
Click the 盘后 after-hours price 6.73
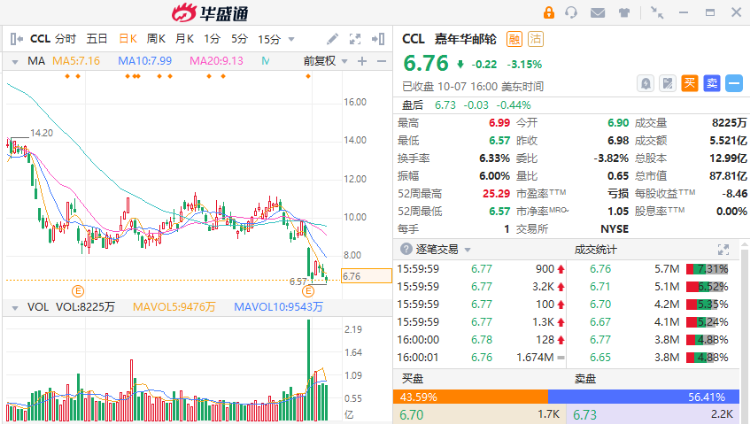445,105
